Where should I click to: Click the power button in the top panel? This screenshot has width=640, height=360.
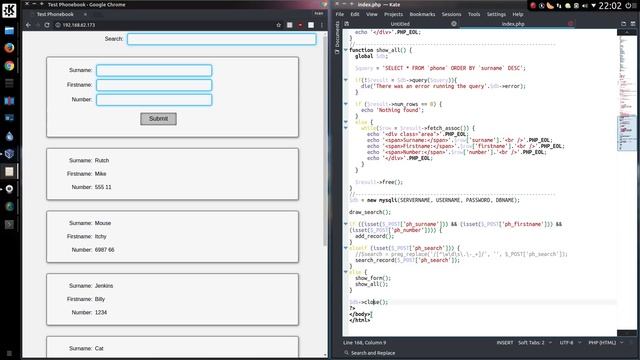click(628, 6)
